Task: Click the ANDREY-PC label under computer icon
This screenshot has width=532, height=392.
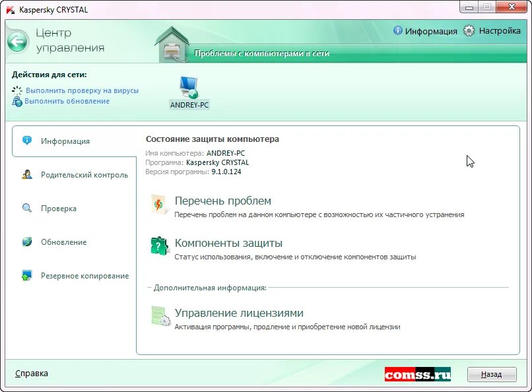Action: point(189,105)
